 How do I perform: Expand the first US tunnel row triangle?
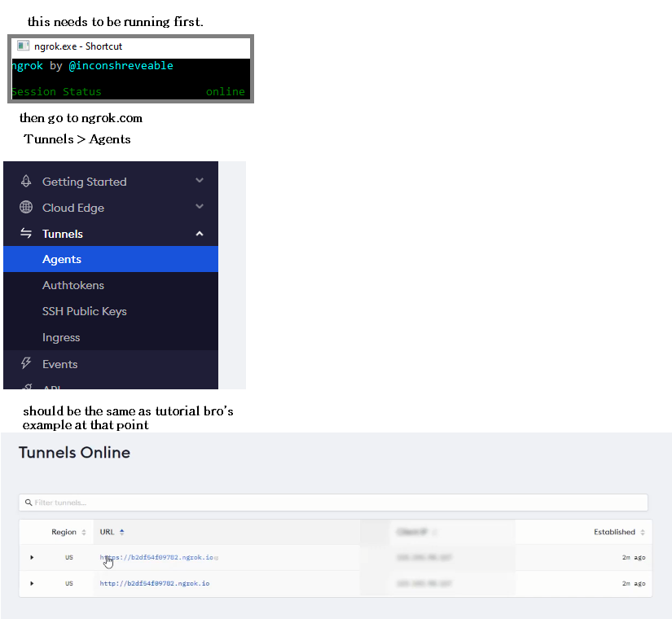point(32,557)
